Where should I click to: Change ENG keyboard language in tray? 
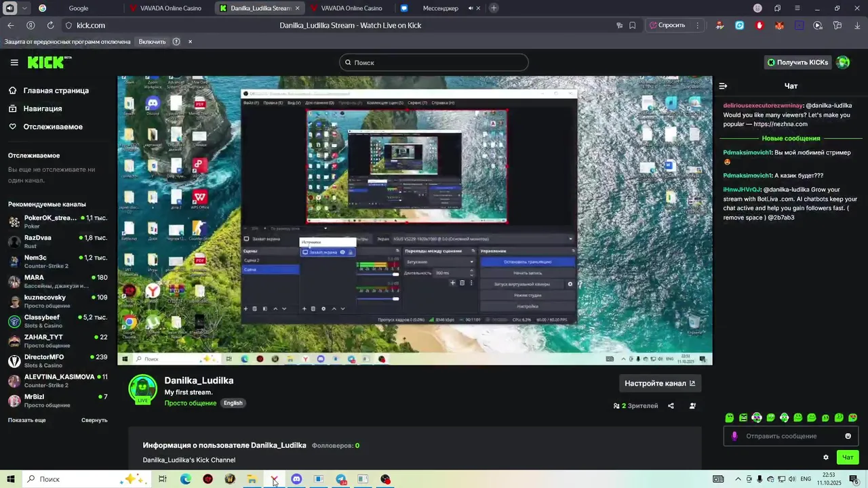click(x=806, y=479)
